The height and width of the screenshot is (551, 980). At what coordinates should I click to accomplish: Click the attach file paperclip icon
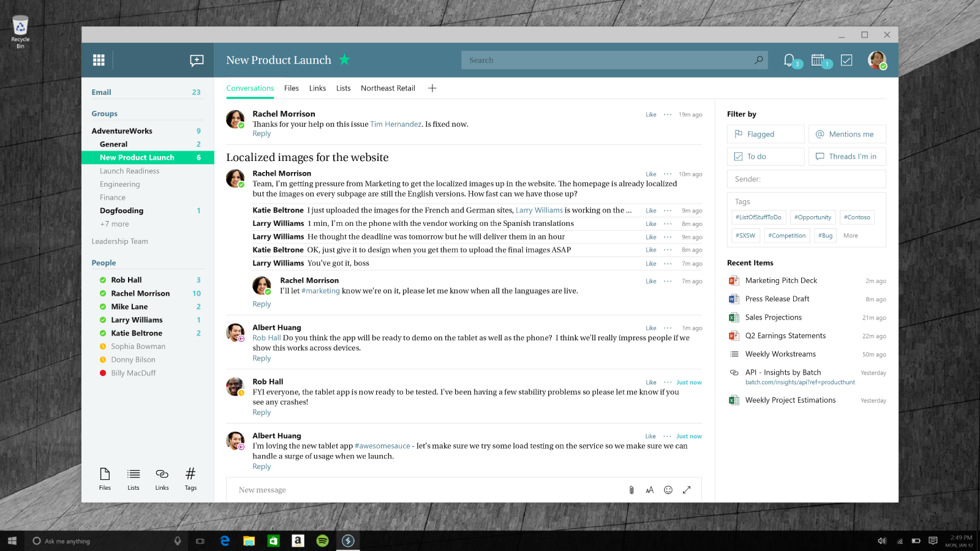(631, 490)
